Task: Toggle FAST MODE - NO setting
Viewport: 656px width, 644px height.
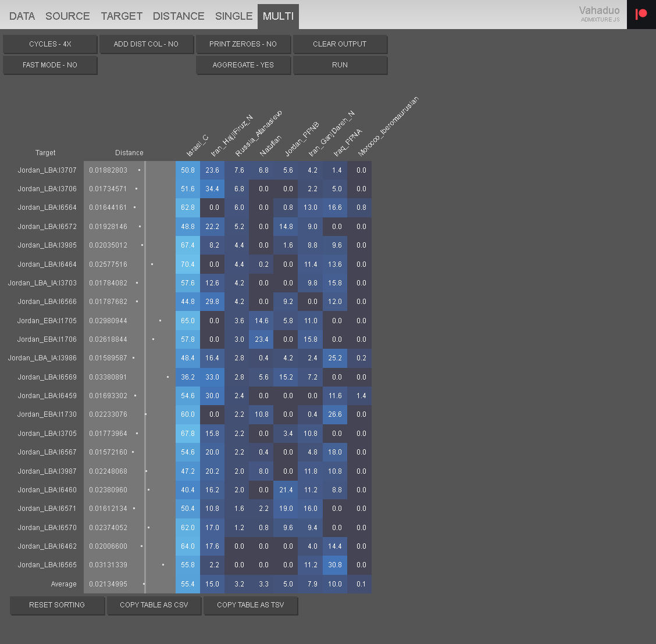Action: click(x=50, y=65)
